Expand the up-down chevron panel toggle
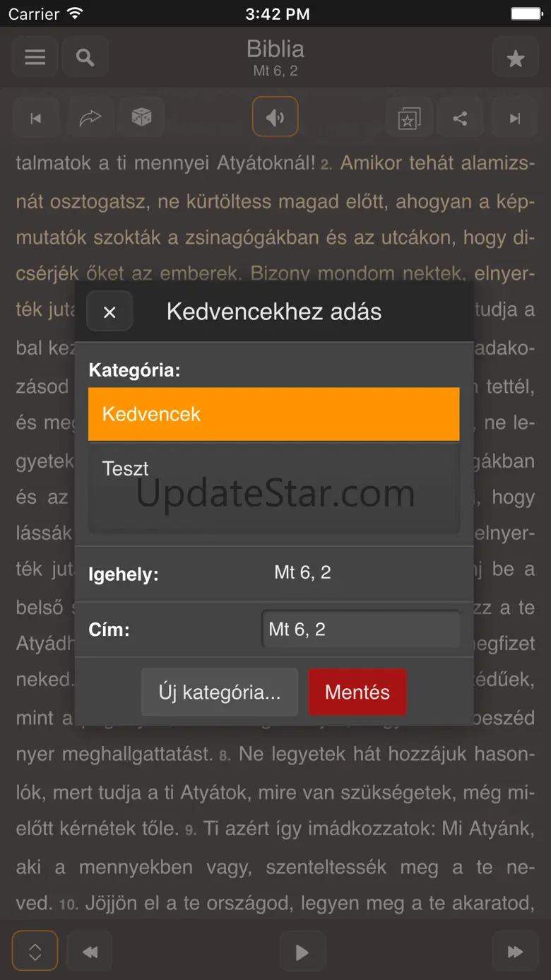Viewport: 551px width, 980px height. tap(35, 951)
